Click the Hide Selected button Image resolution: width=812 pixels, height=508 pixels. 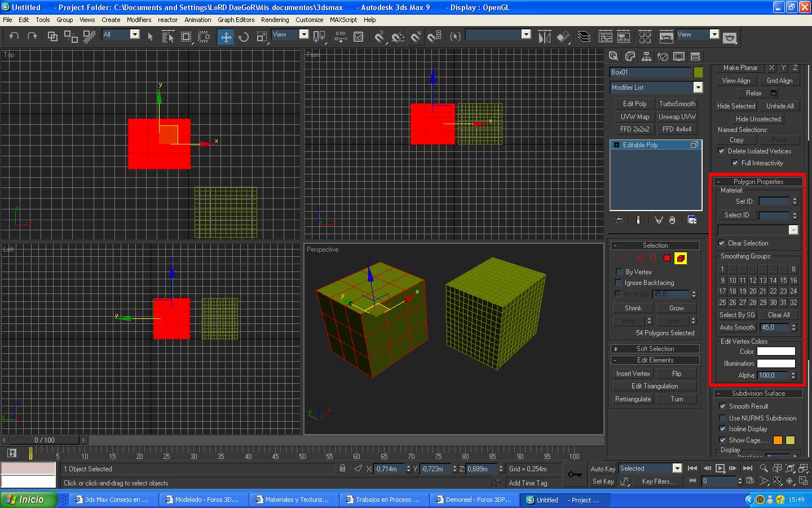[x=736, y=106]
